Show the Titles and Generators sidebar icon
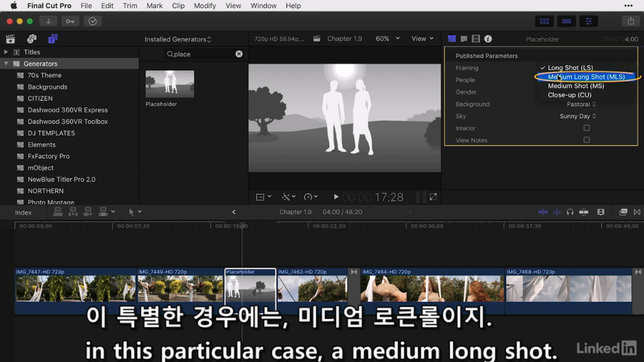The image size is (644, 362). pyautogui.click(x=53, y=39)
